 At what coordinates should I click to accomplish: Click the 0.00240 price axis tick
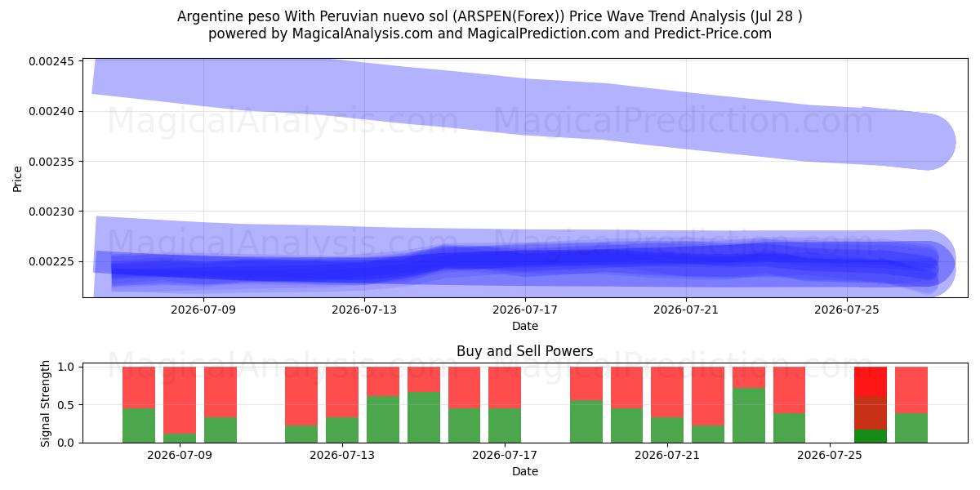pyautogui.click(x=52, y=111)
